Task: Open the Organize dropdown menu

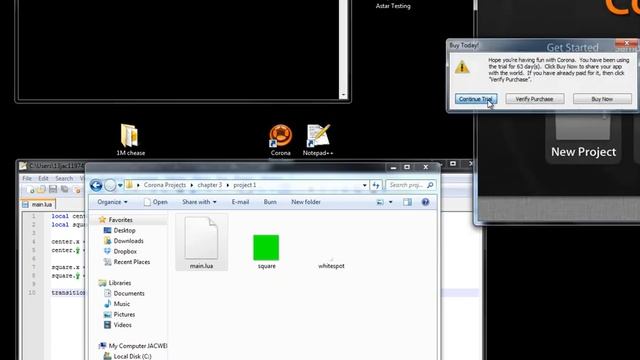Action: 112,202
